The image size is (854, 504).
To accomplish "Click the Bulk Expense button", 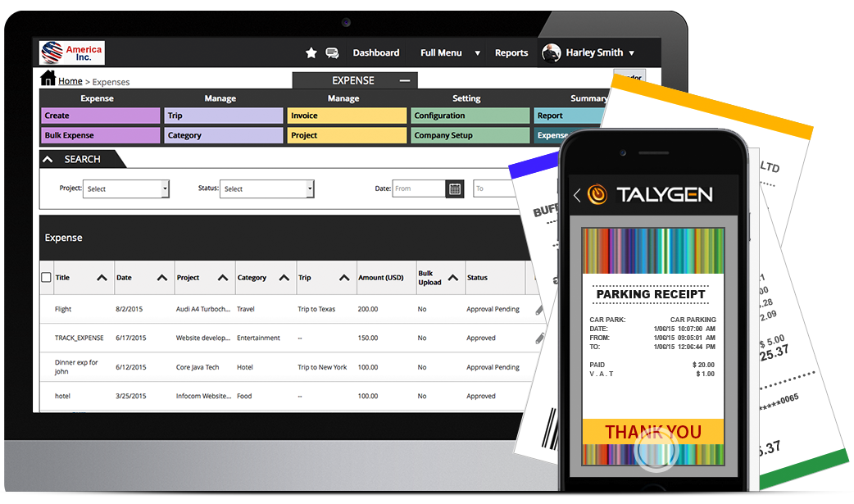I will coord(101,135).
